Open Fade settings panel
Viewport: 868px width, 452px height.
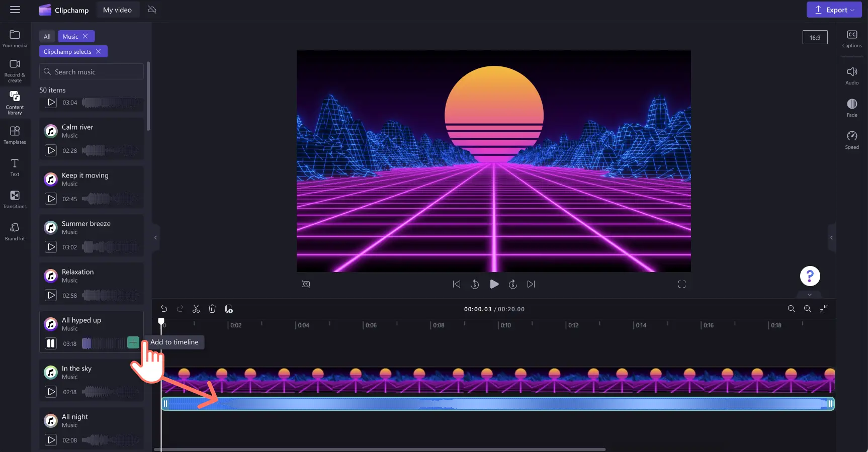pyautogui.click(x=852, y=108)
